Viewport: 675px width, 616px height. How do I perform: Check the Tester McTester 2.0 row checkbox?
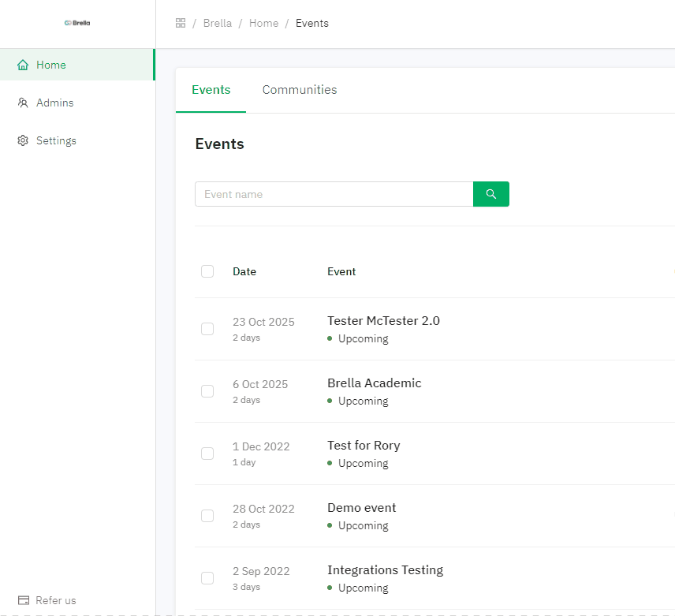coord(207,329)
